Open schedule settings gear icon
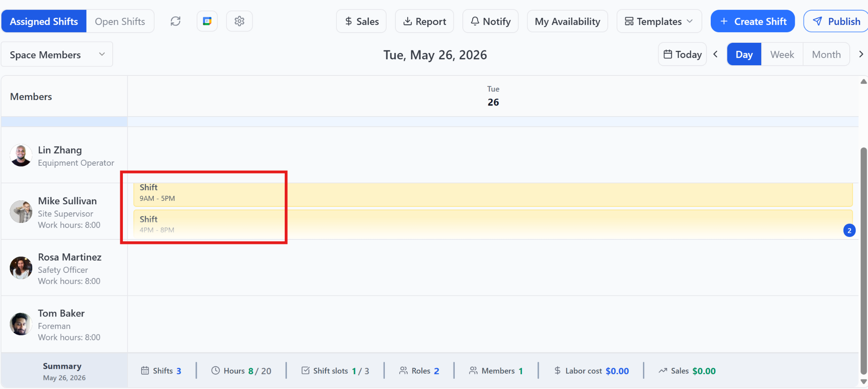Image resolution: width=868 pixels, height=389 pixels. [239, 21]
